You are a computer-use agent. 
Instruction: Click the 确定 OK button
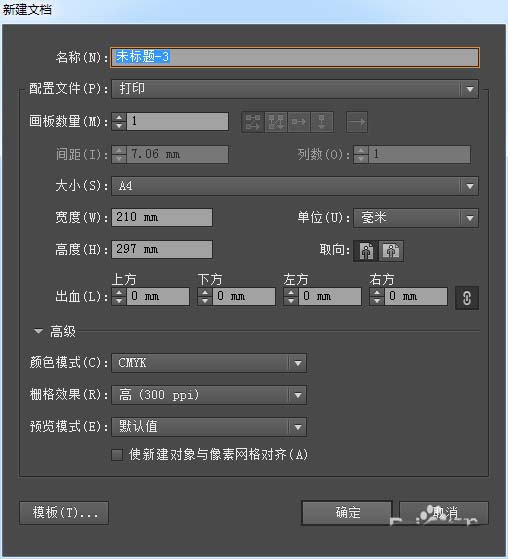pos(347,513)
